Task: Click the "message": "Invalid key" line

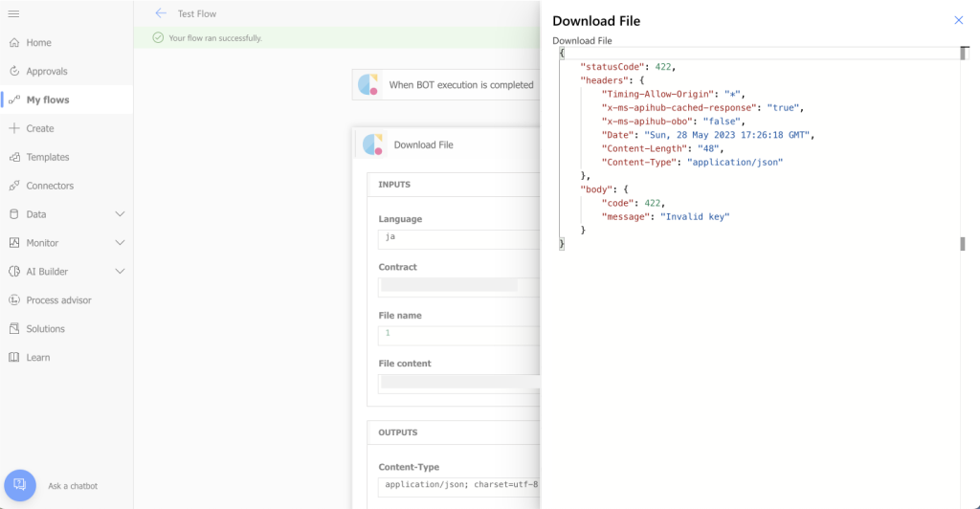Action: coord(666,217)
